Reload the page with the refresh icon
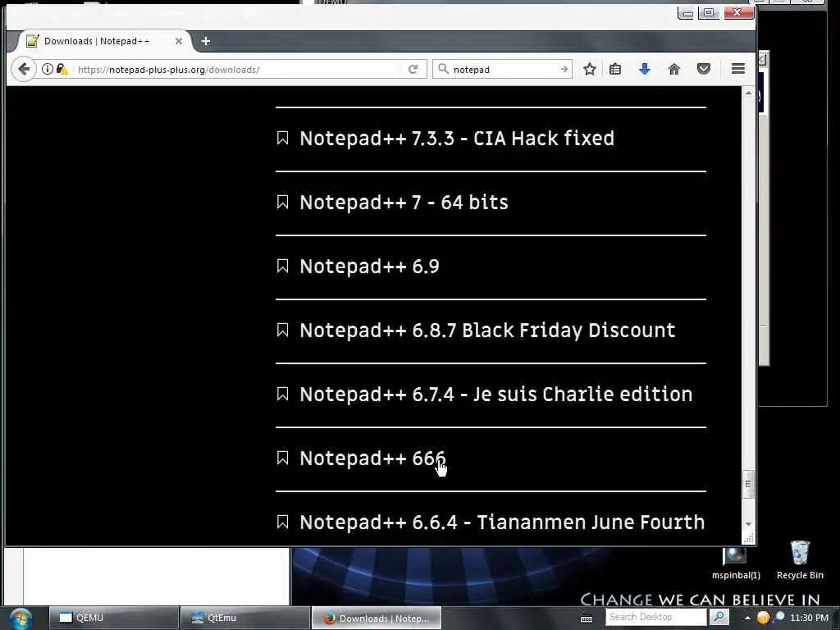The width and height of the screenshot is (840, 630). pyautogui.click(x=413, y=69)
